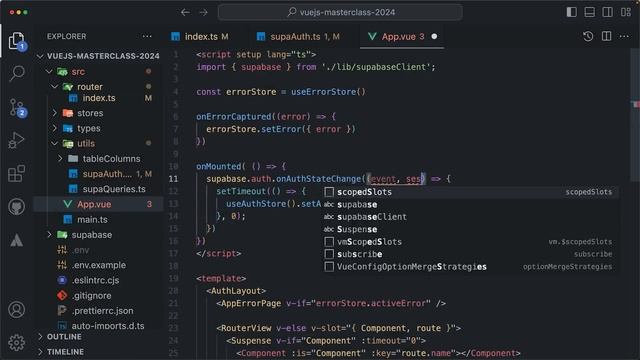Open editor More Actions ellipsis
Viewport: 640px width, 360px height.
pyautogui.click(x=624, y=36)
